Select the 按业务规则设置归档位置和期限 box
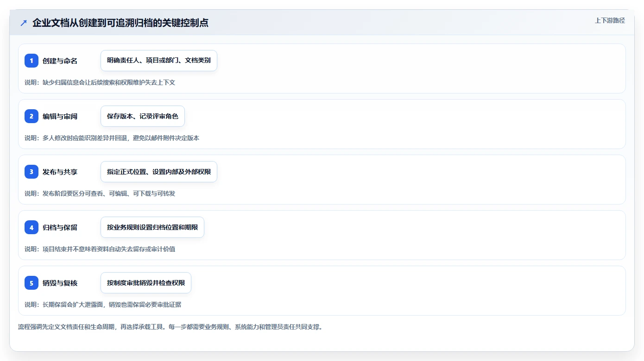 [x=152, y=227]
